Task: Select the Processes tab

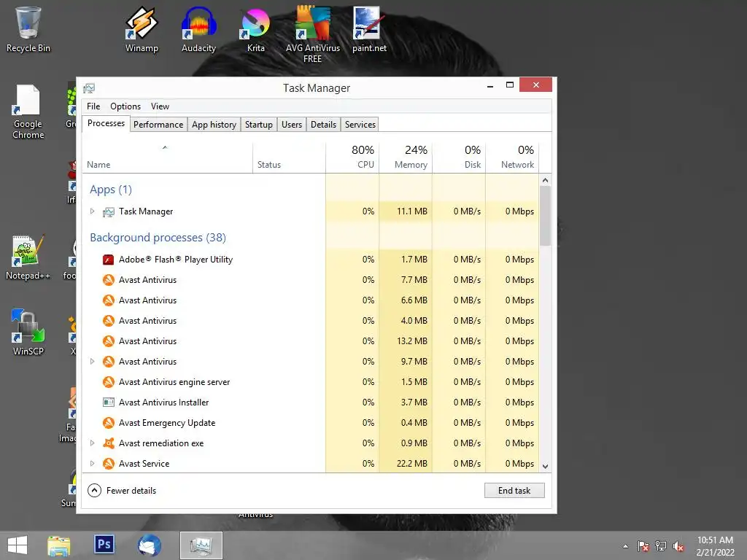Action: pos(107,123)
